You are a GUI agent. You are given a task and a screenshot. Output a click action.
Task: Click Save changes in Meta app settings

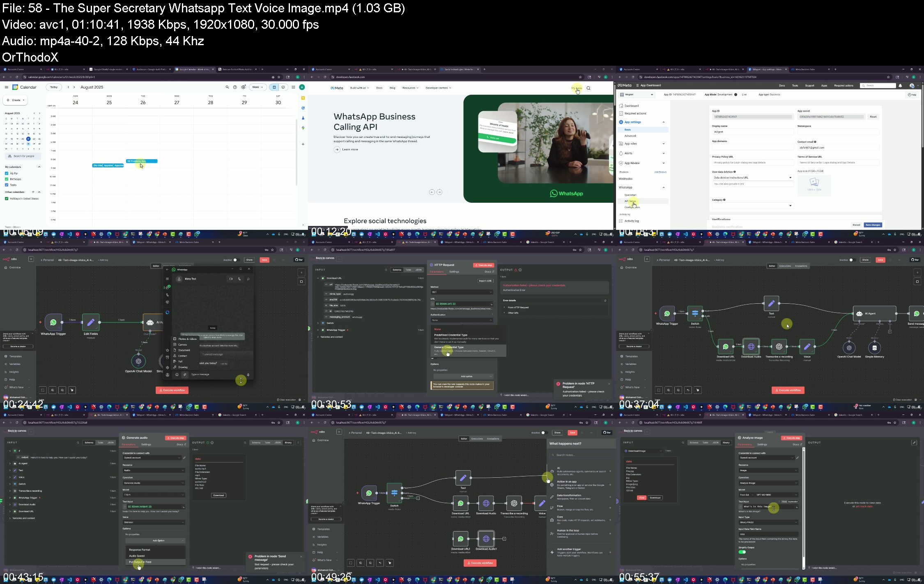tap(872, 225)
